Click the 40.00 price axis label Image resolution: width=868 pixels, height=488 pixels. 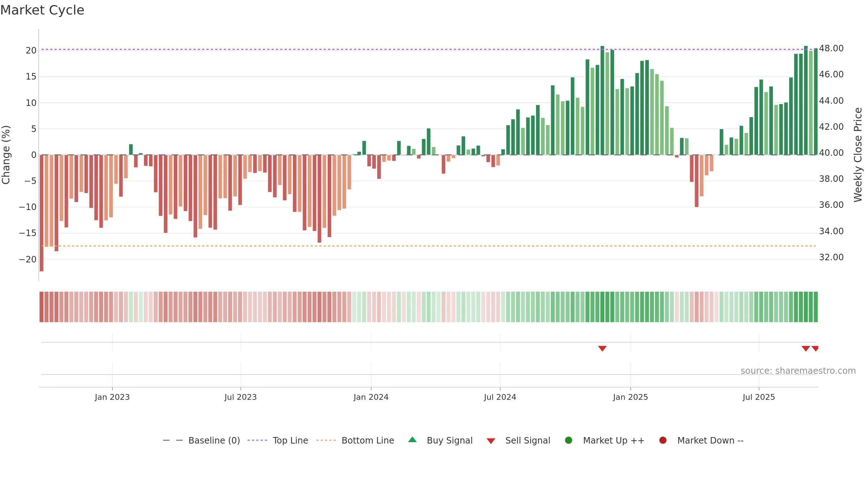tap(831, 153)
